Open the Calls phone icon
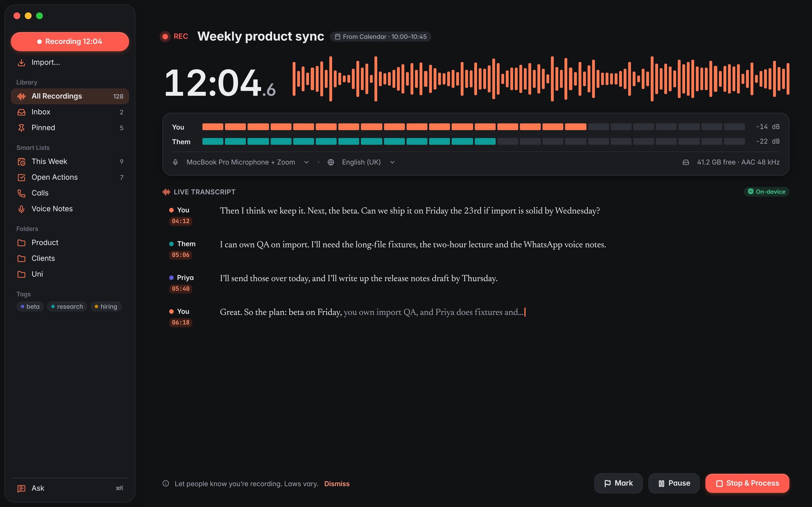The image size is (812, 507). 21,193
